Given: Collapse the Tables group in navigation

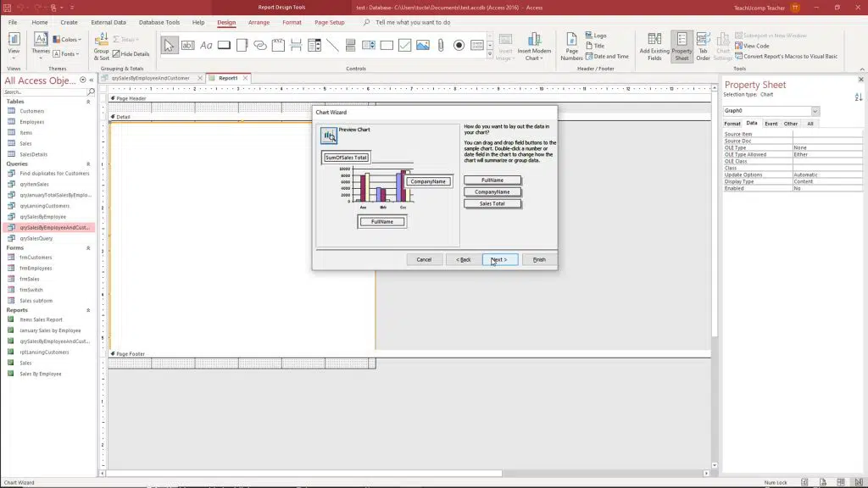Looking at the screenshot, I should 88,102.
